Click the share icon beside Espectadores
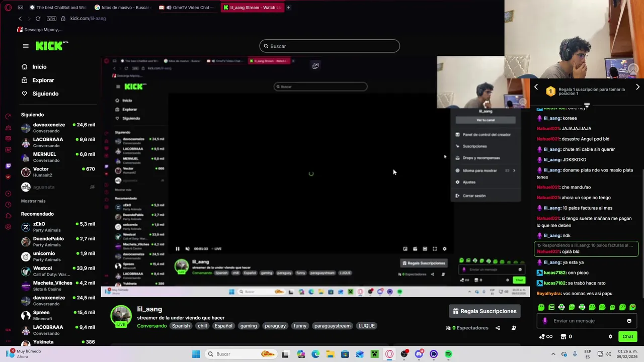The width and height of the screenshot is (644, 362). click(x=498, y=328)
